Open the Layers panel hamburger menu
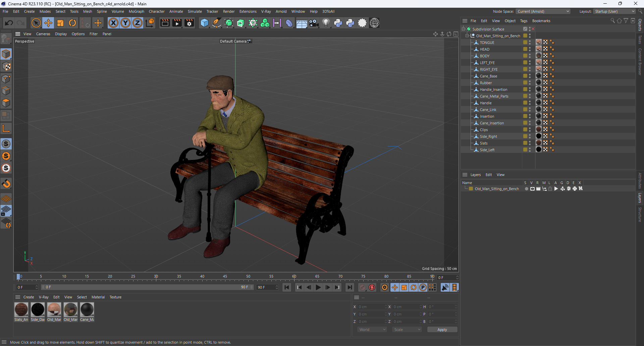 pos(465,175)
